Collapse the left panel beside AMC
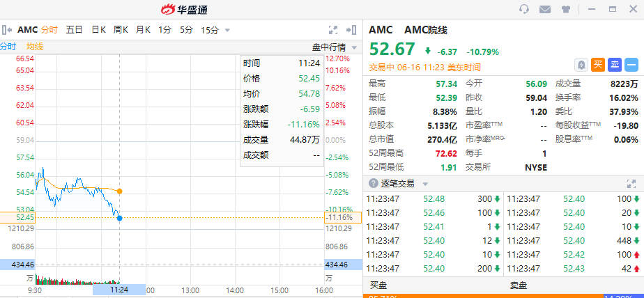Screen dimensions: 644x298 [6, 30]
